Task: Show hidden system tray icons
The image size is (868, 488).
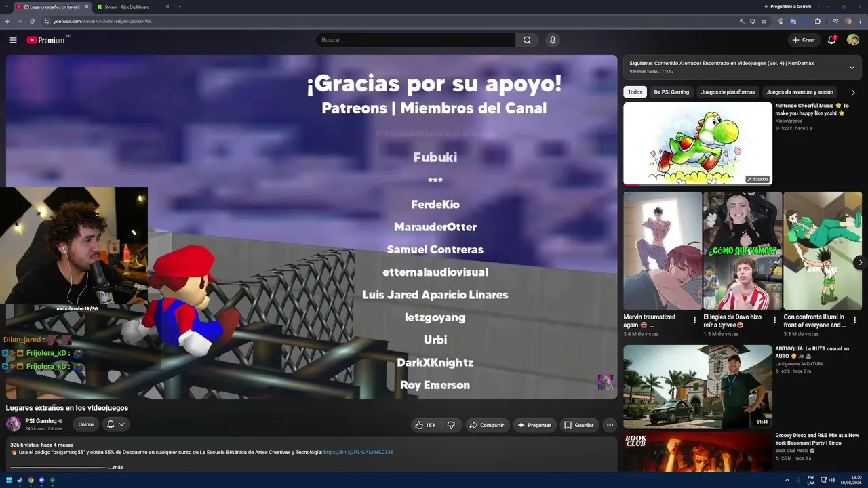Action: 787,480
